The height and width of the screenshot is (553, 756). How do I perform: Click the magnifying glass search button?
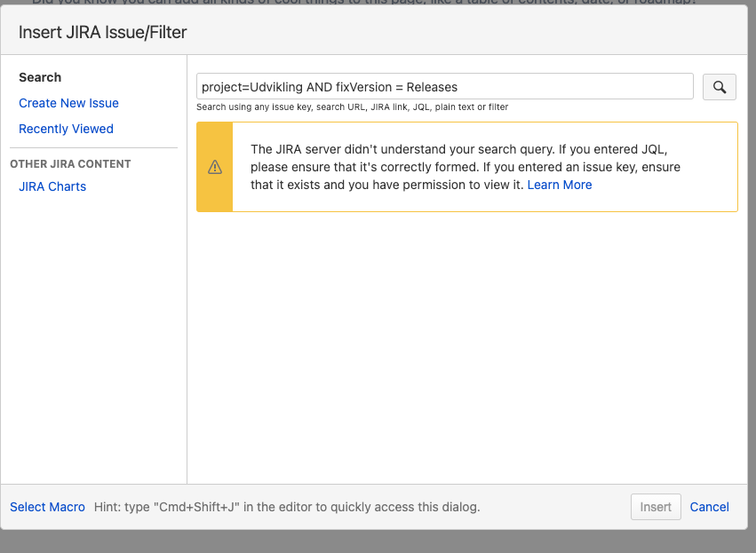719,87
